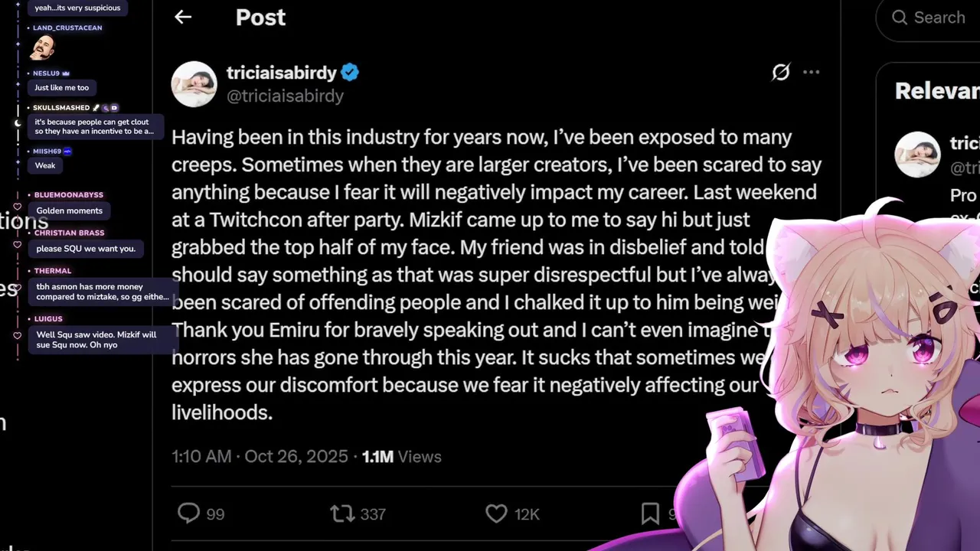Click the LAND_CRUSTACEAN chat emote image
980x551 pixels.
42,47
